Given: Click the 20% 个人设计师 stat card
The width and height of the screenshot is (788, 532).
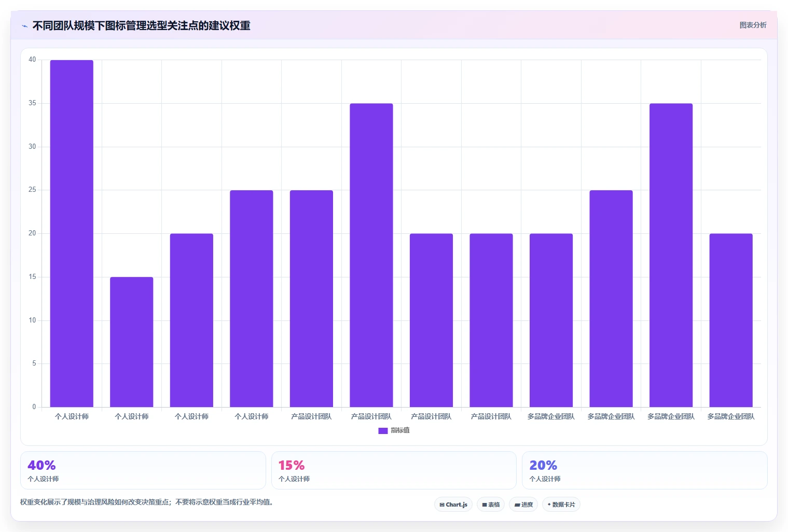Looking at the screenshot, I should [645, 470].
